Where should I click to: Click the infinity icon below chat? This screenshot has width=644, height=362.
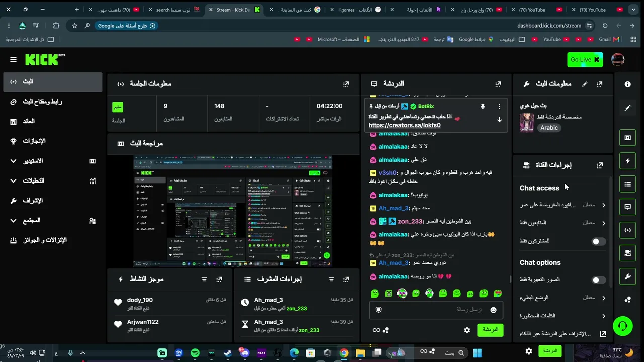(x=376, y=330)
